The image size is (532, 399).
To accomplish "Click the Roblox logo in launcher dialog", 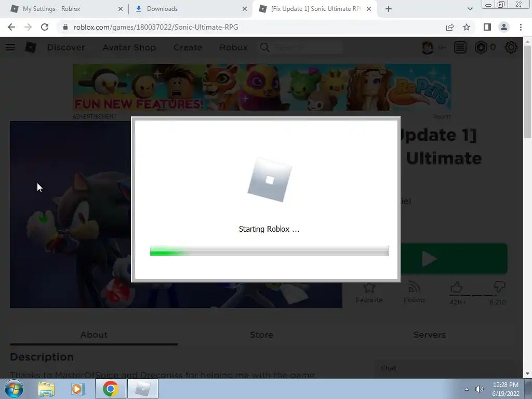I will [270, 180].
